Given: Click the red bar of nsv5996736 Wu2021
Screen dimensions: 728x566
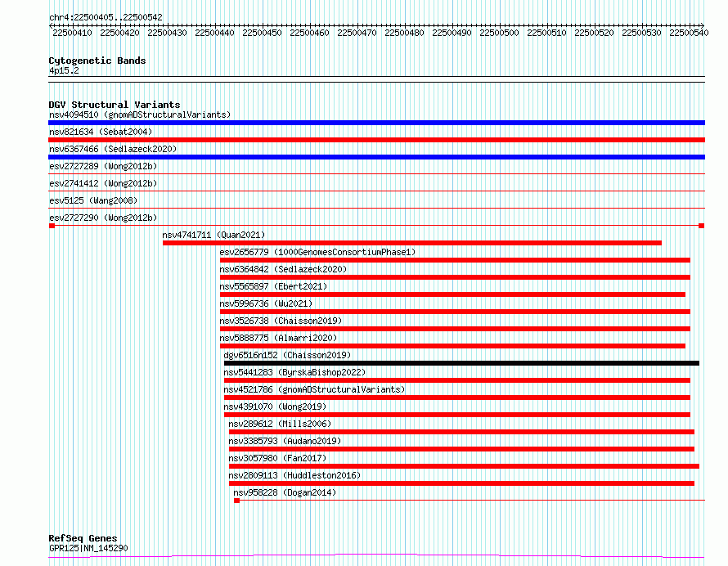Looking at the screenshot, I should [455, 312].
